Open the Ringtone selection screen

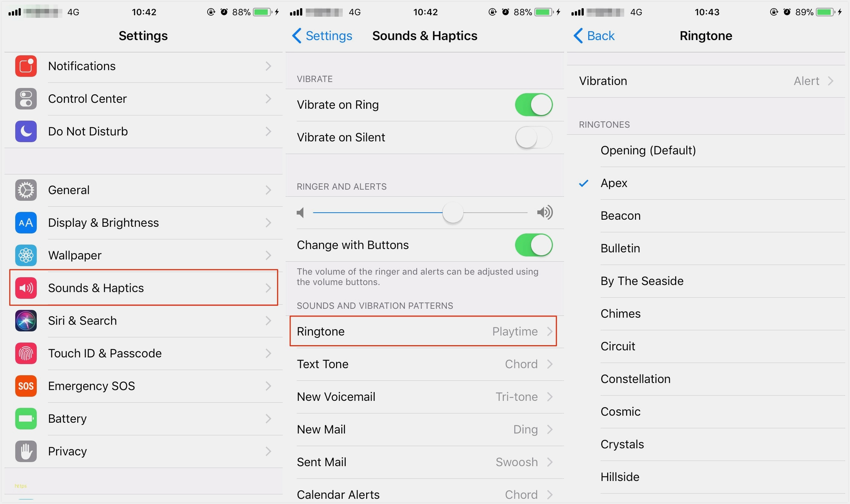point(424,332)
